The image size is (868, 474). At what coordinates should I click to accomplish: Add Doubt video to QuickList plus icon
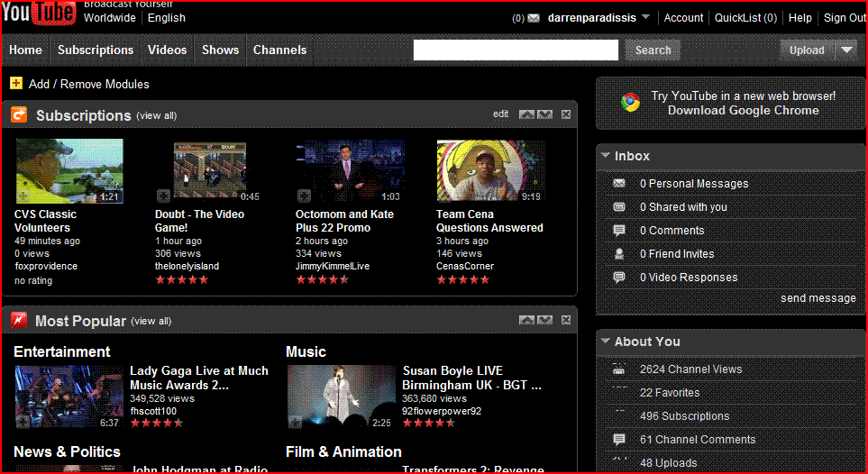[x=163, y=196]
